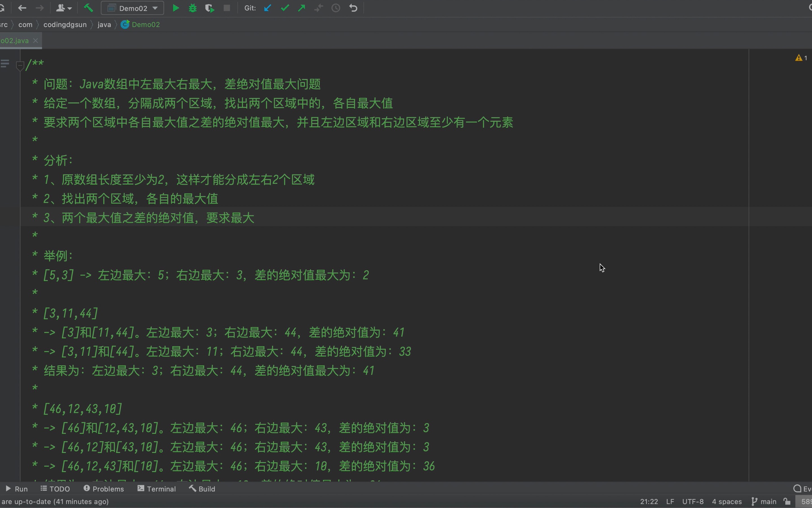The height and width of the screenshot is (508, 812).
Task: Close the Demo02.java tab
Action: pos(35,41)
